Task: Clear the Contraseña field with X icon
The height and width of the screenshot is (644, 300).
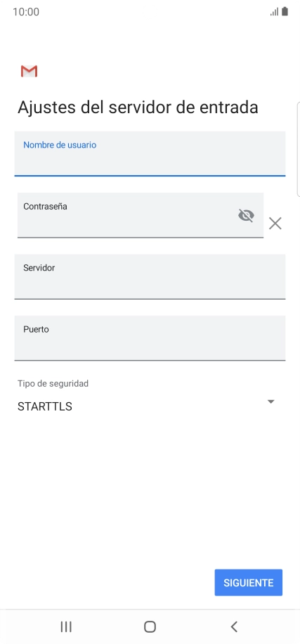Action: (x=275, y=224)
